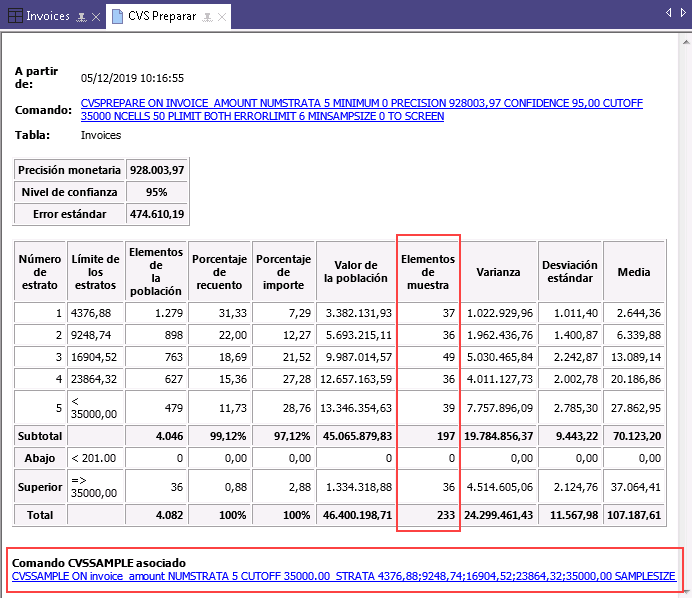692x598 pixels.
Task: Switch to the Invoices tab
Action: coord(49,17)
